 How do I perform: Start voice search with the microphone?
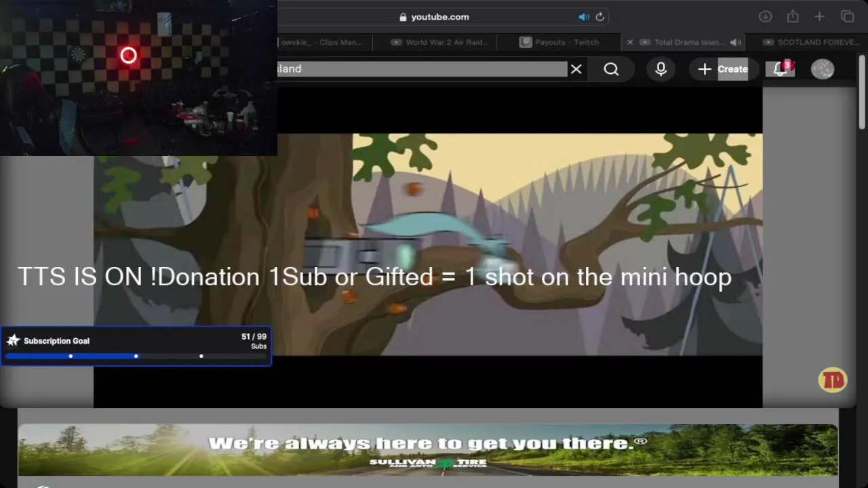click(661, 69)
